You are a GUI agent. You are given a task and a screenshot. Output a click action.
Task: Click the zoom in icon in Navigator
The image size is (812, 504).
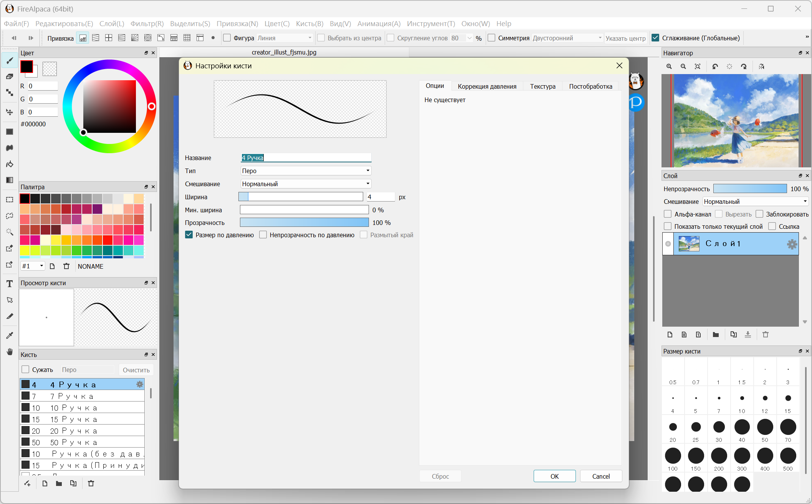(x=669, y=66)
